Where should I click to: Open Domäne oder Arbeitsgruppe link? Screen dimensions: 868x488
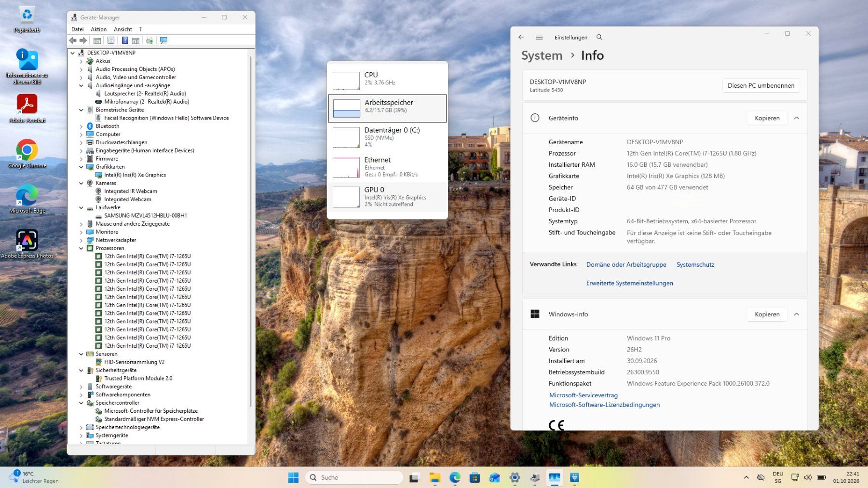[626, 265]
